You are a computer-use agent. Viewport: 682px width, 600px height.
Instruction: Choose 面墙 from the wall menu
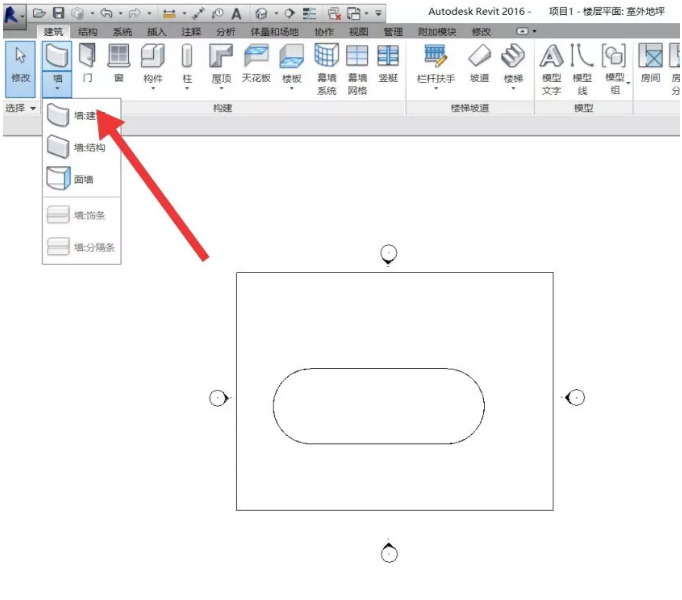[81, 179]
